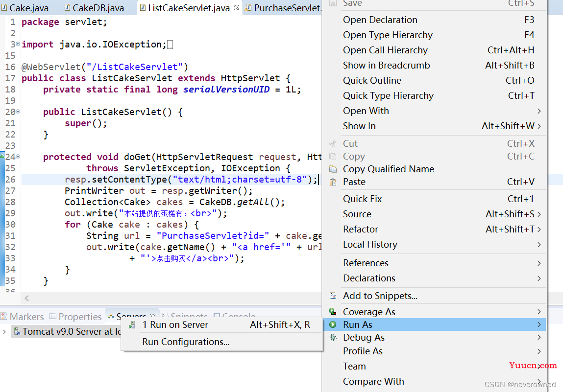The height and width of the screenshot is (392, 563).
Task: Click the Copy Qualified Name icon
Action: [333, 169]
